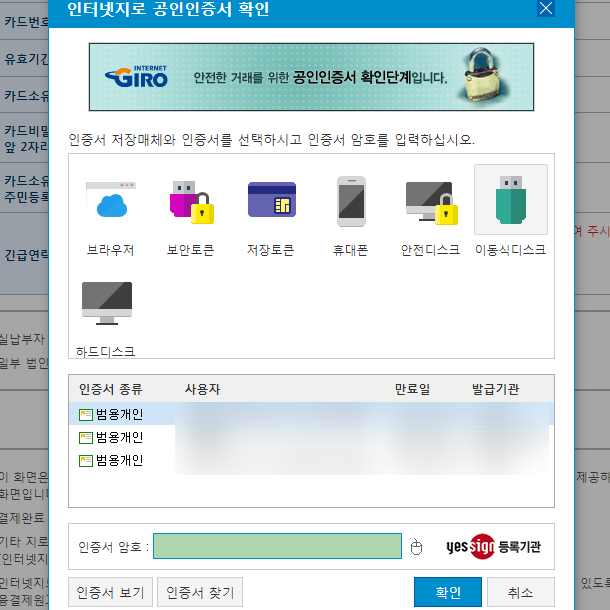Image resolution: width=610 pixels, height=610 pixels.
Task: Select the 안전디스크 secure monitor icon
Action: (431, 203)
